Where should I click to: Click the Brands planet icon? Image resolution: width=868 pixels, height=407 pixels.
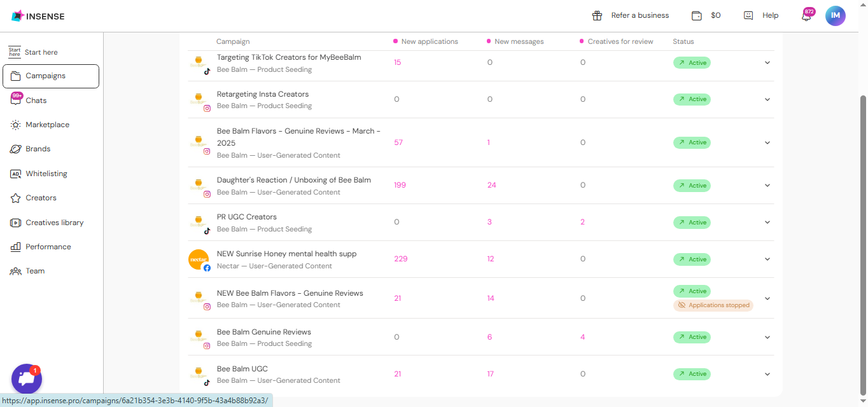16,149
